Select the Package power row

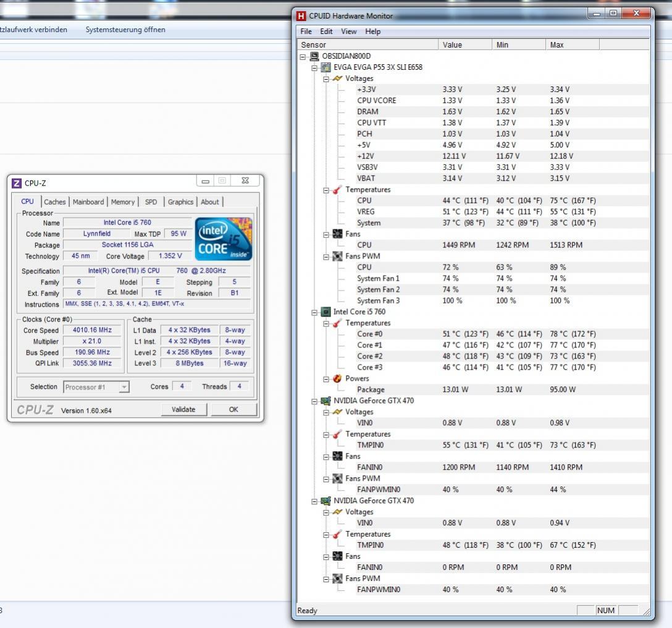(x=502, y=389)
